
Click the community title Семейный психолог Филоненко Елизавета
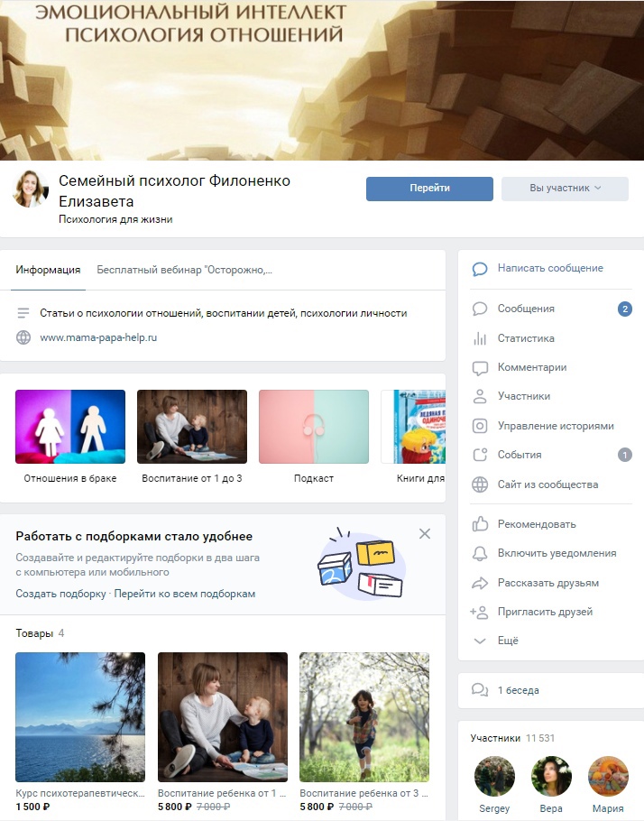[x=174, y=191]
